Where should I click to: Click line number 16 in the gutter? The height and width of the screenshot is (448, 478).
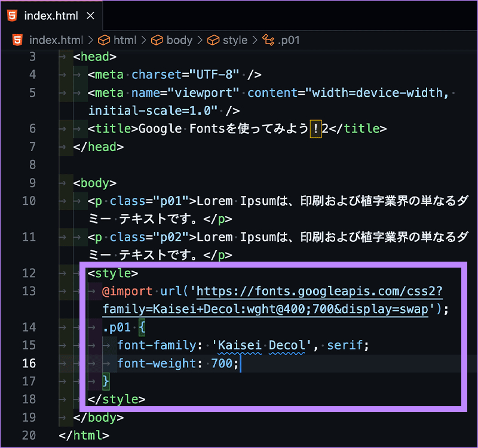click(x=29, y=363)
